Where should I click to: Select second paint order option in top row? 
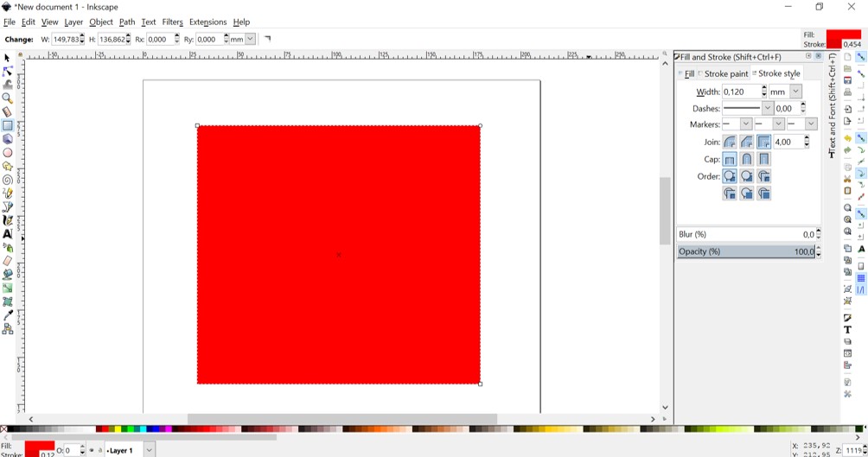[x=747, y=176]
